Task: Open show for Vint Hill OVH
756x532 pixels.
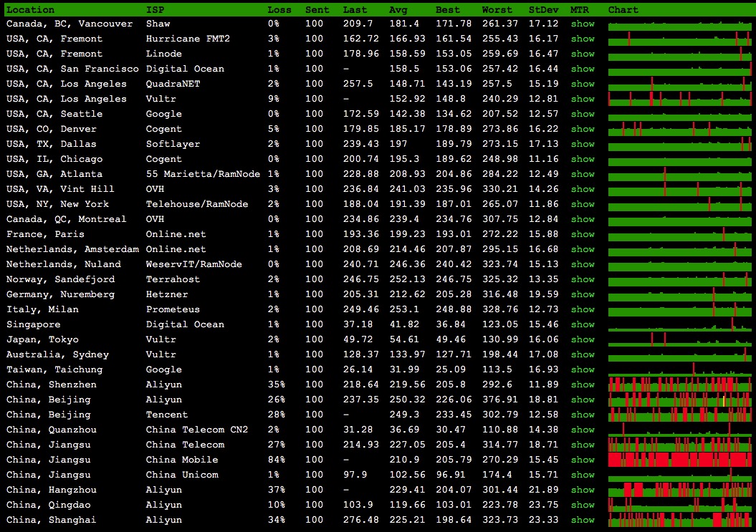Action: (x=583, y=189)
